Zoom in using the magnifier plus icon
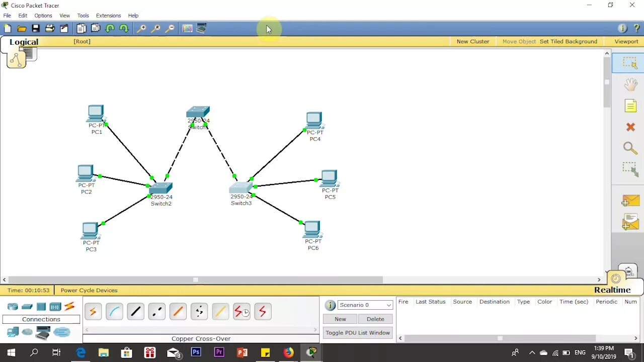Image resolution: width=644 pixels, height=362 pixels. [x=141, y=29]
